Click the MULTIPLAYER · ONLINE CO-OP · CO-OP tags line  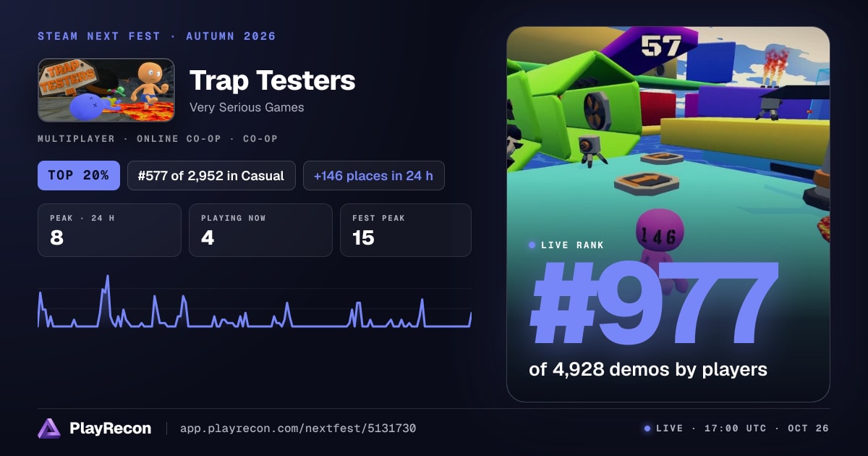click(158, 139)
